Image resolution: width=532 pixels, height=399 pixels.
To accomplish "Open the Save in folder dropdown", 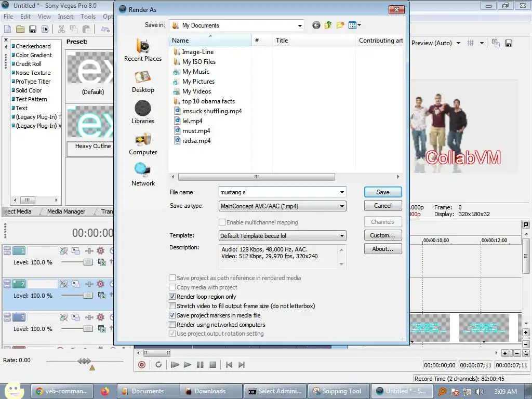I will click(x=300, y=25).
